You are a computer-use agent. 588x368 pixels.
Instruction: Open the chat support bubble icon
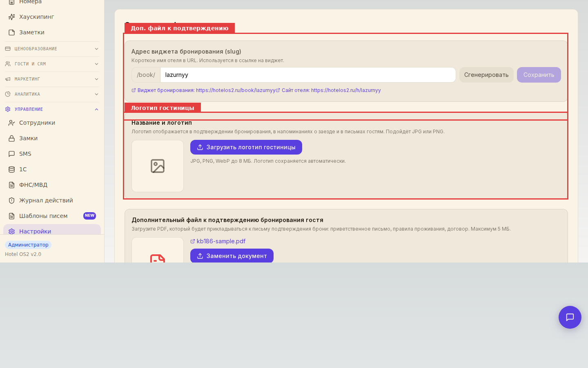(x=570, y=317)
